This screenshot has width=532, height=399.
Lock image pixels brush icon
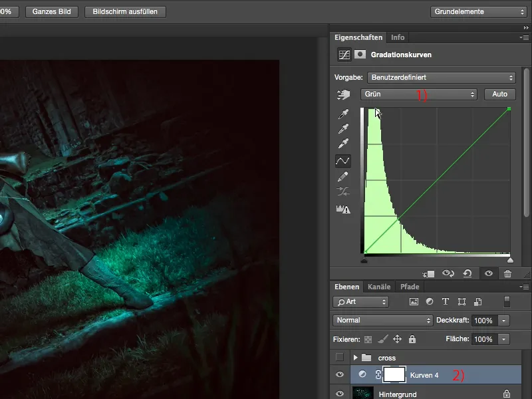tap(383, 339)
